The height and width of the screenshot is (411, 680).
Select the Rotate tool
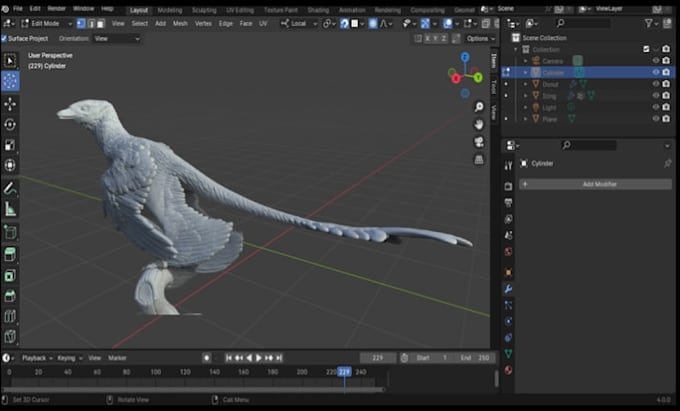pos(10,125)
